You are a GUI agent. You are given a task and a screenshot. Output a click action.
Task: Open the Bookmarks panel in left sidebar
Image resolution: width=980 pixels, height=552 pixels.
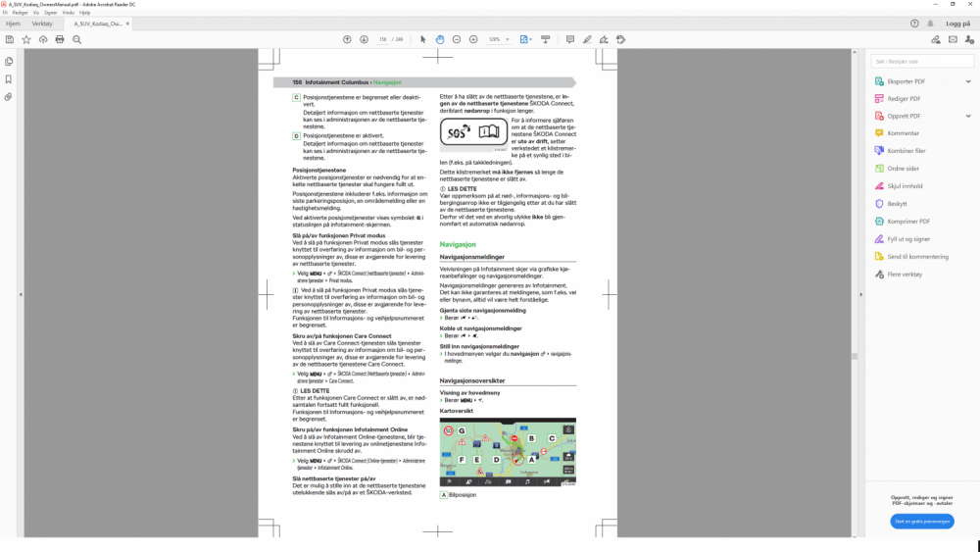pyautogui.click(x=9, y=79)
